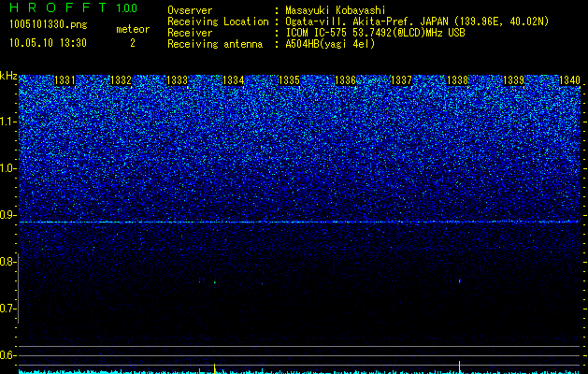Click the 1340 time marker
The image size is (588, 374).
(x=569, y=80)
